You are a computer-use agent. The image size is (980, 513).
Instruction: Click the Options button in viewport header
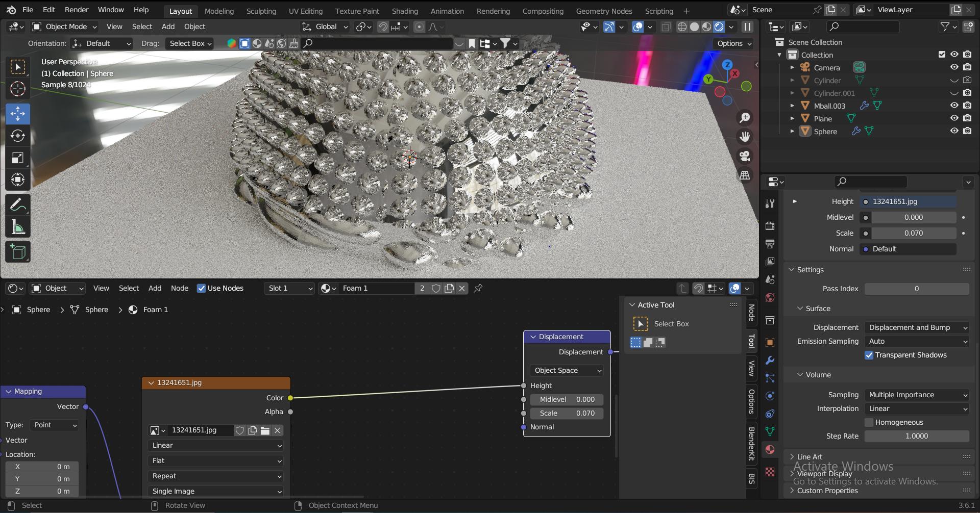click(733, 43)
